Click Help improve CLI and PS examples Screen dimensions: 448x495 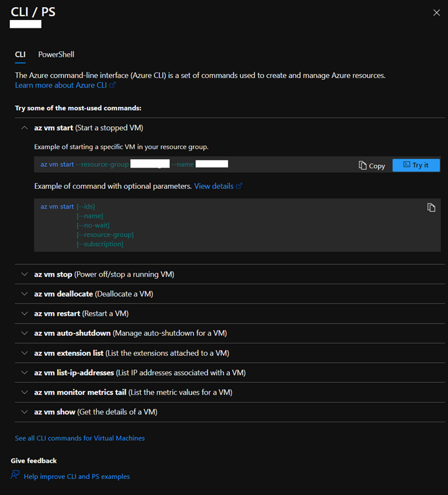(77, 476)
